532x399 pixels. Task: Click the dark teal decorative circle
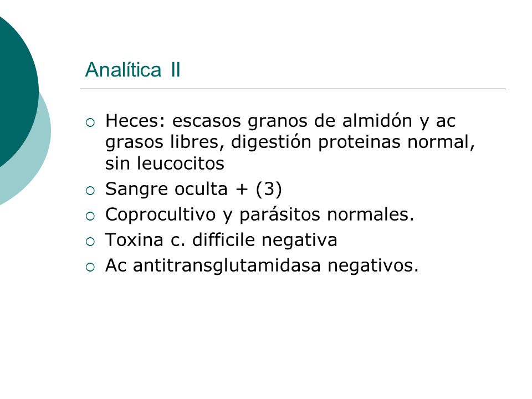[x=17, y=91]
